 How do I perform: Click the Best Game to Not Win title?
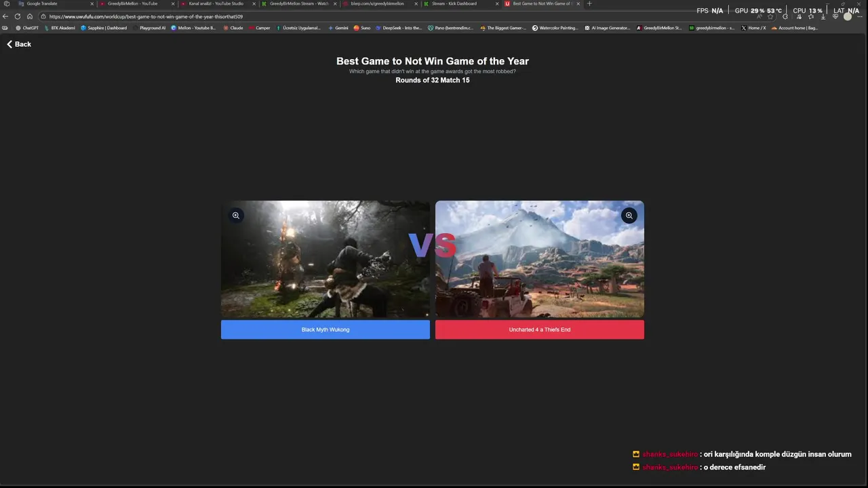(x=433, y=61)
